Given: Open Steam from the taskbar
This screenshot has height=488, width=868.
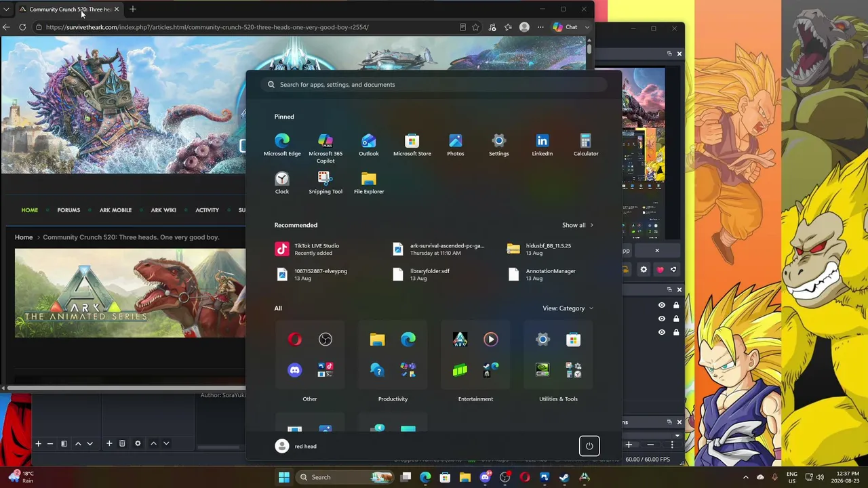Looking at the screenshot, I should coord(564,477).
